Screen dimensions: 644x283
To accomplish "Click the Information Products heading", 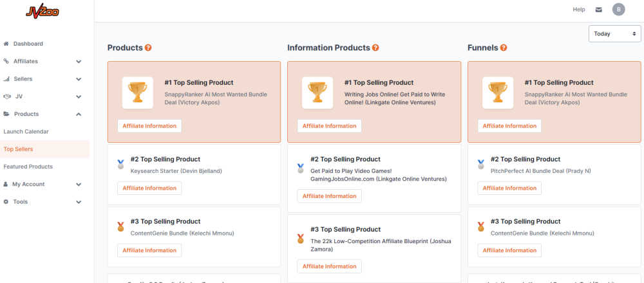I will [x=328, y=48].
